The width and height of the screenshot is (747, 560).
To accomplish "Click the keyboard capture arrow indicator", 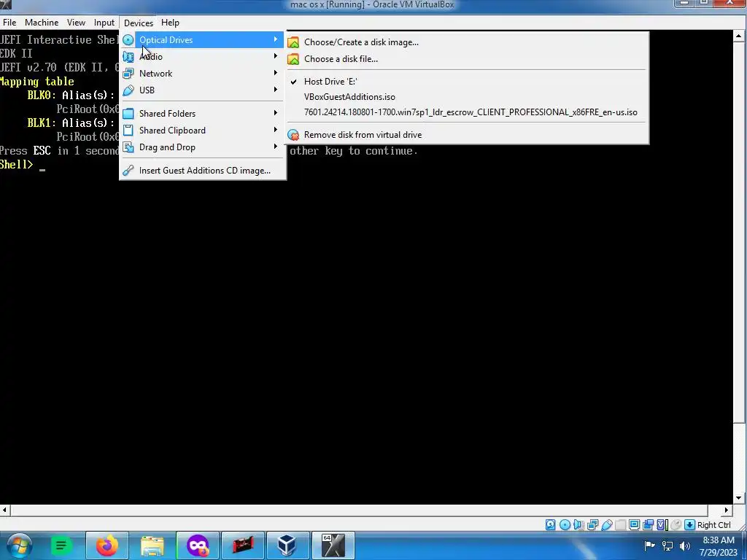I will click(689, 525).
